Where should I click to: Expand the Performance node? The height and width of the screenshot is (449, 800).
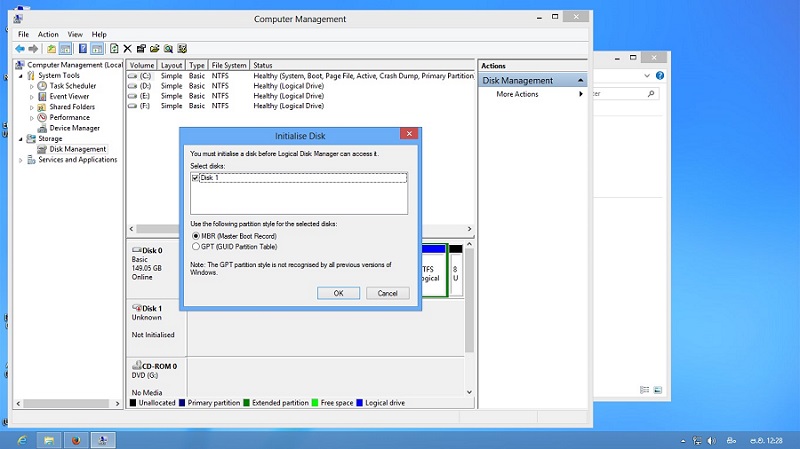point(32,118)
